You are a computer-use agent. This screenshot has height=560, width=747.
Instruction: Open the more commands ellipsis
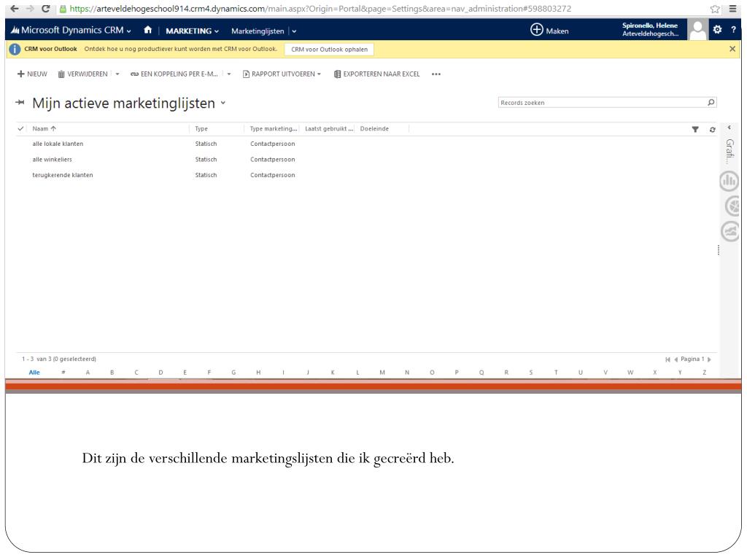(x=436, y=74)
